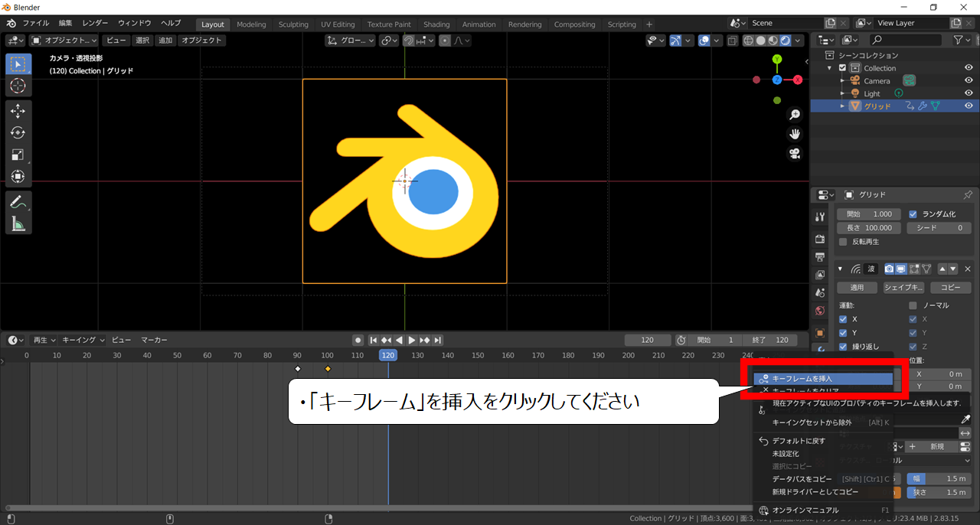980x525 pixels.
Task: Switch to wireframe viewport shading
Action: click(x=748, y=41)
